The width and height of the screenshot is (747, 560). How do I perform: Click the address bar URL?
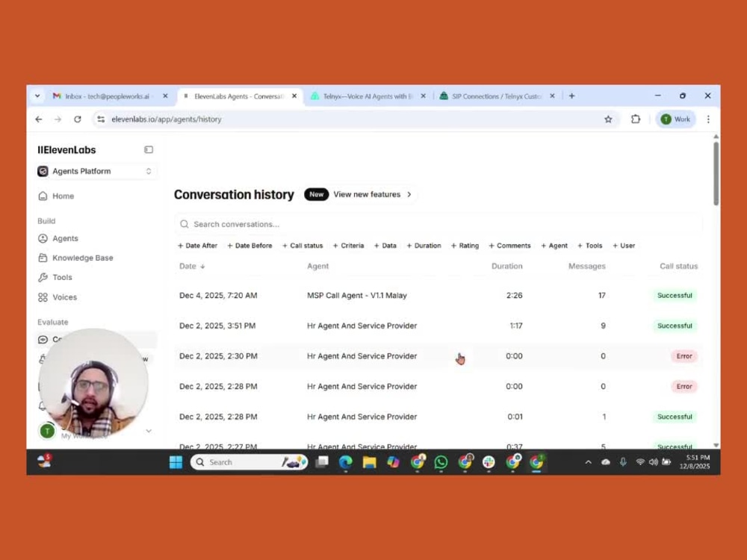coord(167,119)
